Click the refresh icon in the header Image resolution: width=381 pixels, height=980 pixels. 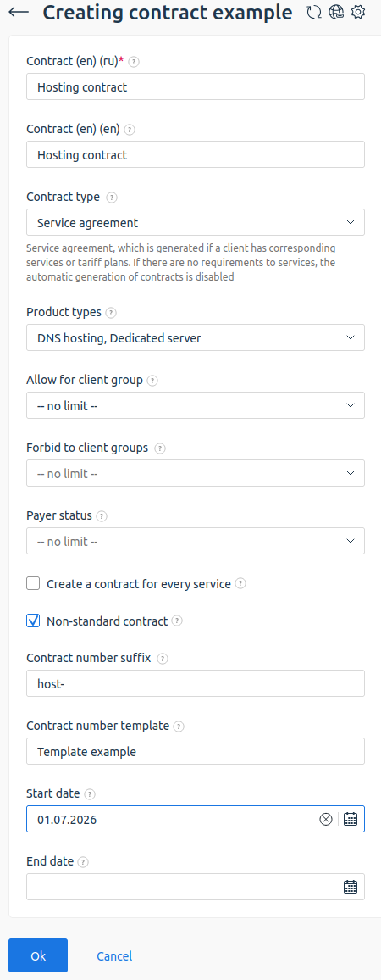click(314, 12)
